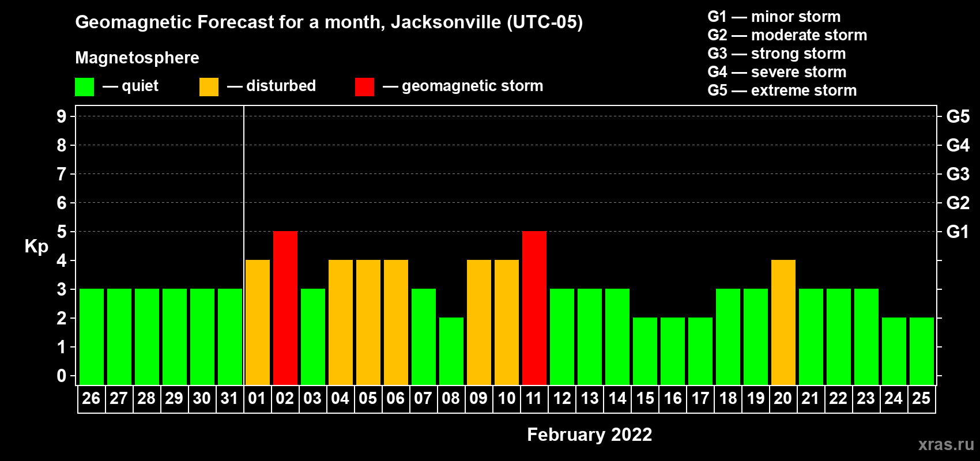Image resolution: width=980 pixels, height=461 pixels.
Task: Click the date label 18
Action: (x=728, y=399)
